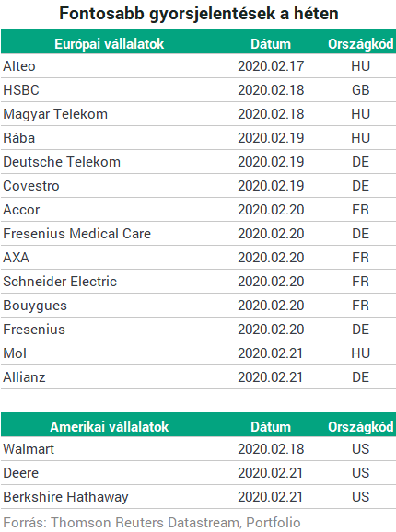
Task: Select the AXA row label
Action: 16,258
